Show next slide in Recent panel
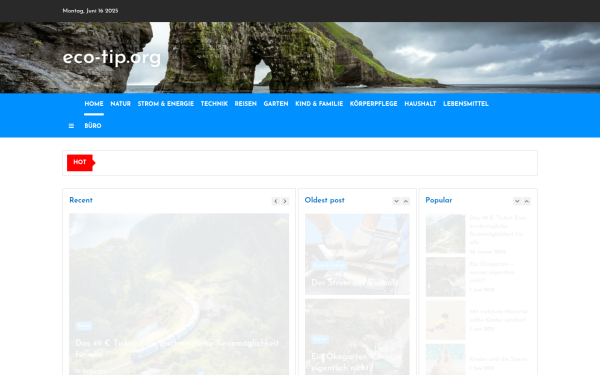The height and width of the screenshot is (375, 600). click(x=285, y=201)
